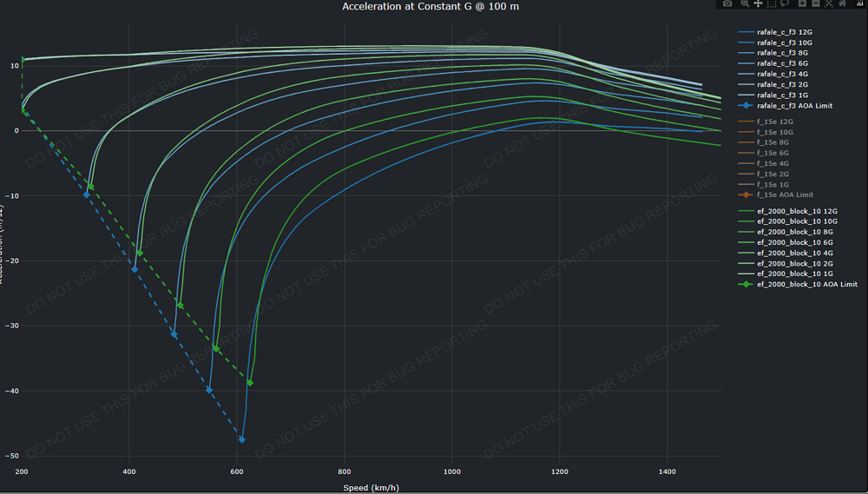Click the lowest blue Rafale AOA diamond marker
The image size is (868, 494).
(x=242, y=439)
